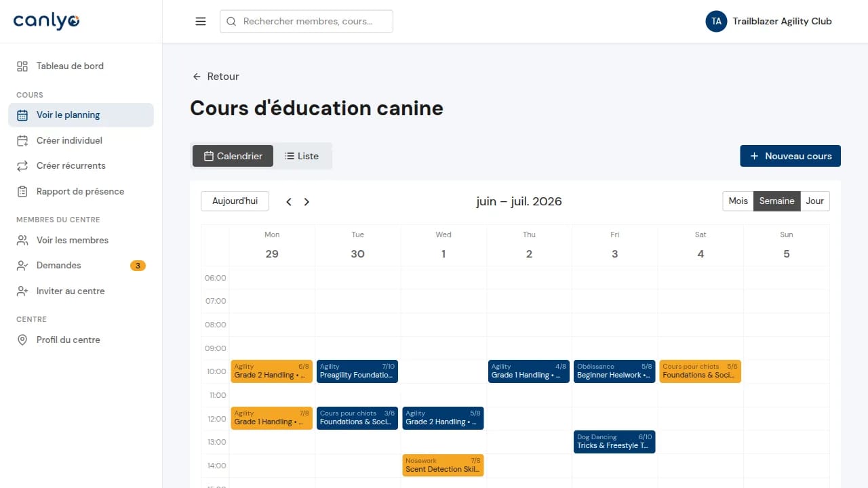This screenshot has height=488, width=868.
Task: Open Créer individuel menu item
Action: pyautogui.click(x=81, y=140)
